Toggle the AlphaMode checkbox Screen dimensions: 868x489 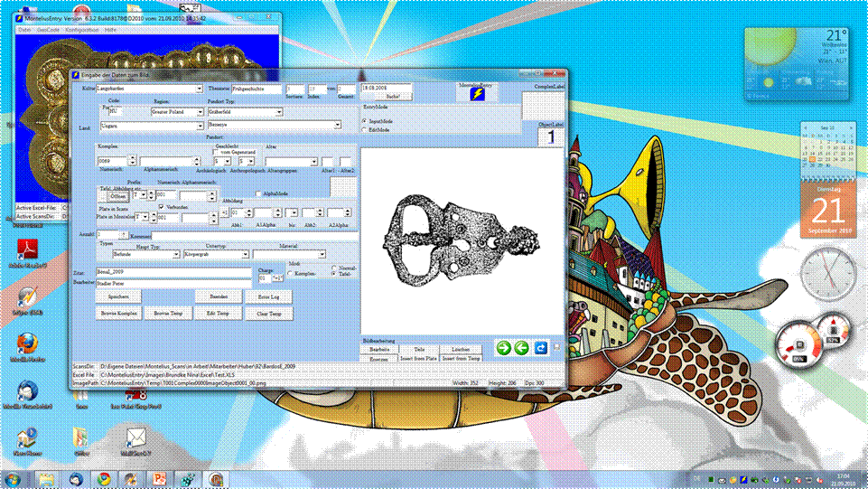coord(258,193)
